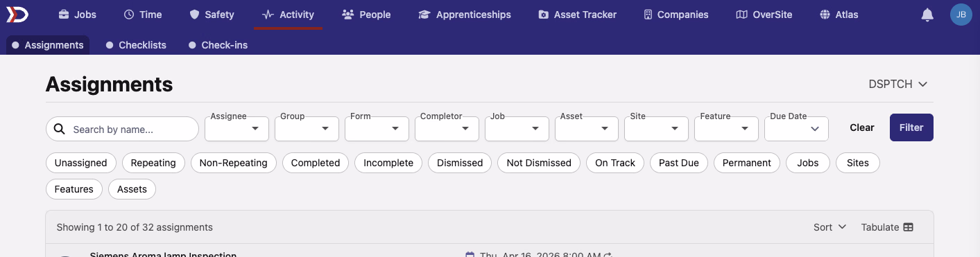Toggle the Unassigned filter chip
The width and height of the screenshot is (980, 257).
[x=81, y=163]
